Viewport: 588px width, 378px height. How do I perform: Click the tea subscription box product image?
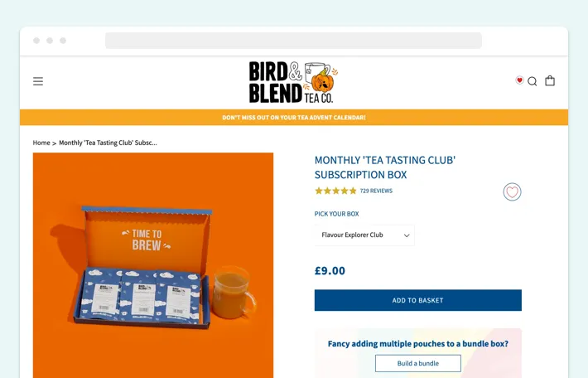pos(153,265)
